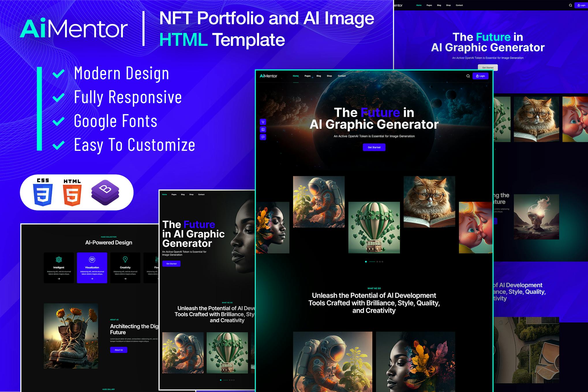This screenshot has height=392, width=588.
Task: Open the Shop menu in center mockup
Action: tap(329, 76)
